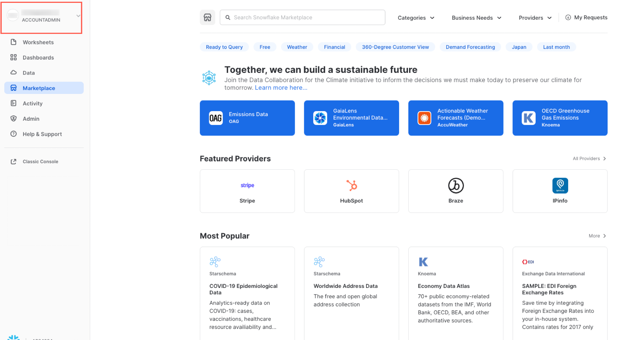Image resolution: width=644 pixels, height=340 pixels.
Task: Click the Marketplace home icon beside the search bar
Action: [x=207, y=17]
